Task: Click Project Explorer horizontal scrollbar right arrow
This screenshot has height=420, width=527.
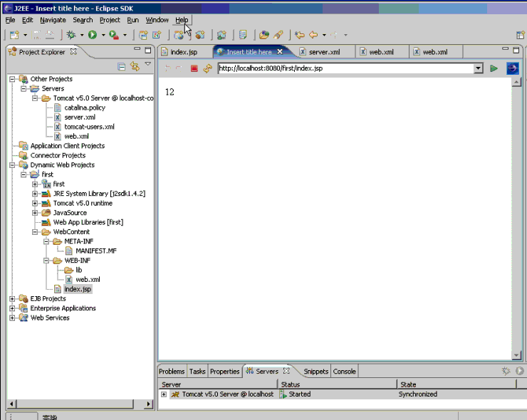Action: point(148,404)
